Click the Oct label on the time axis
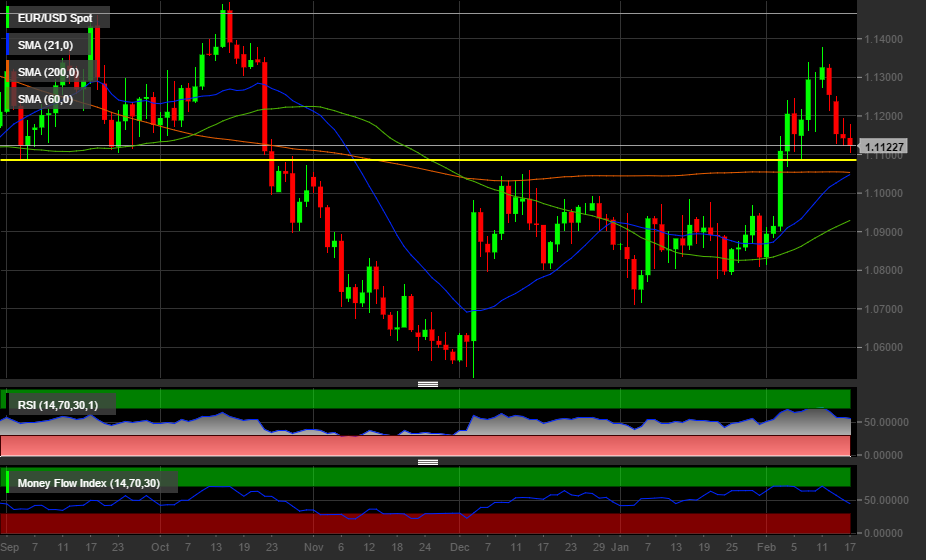 point(160,548)
